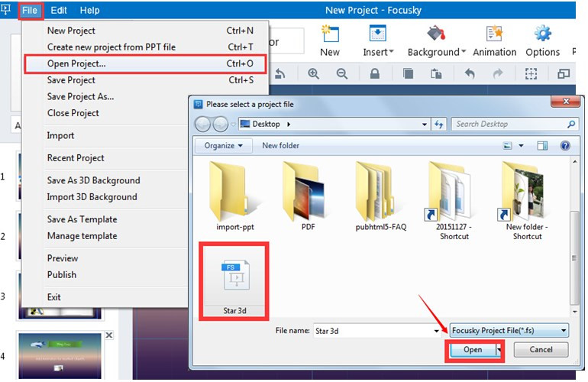Select the PDF folder
Viewport: 588px width, 382px height.
point(308,196)
